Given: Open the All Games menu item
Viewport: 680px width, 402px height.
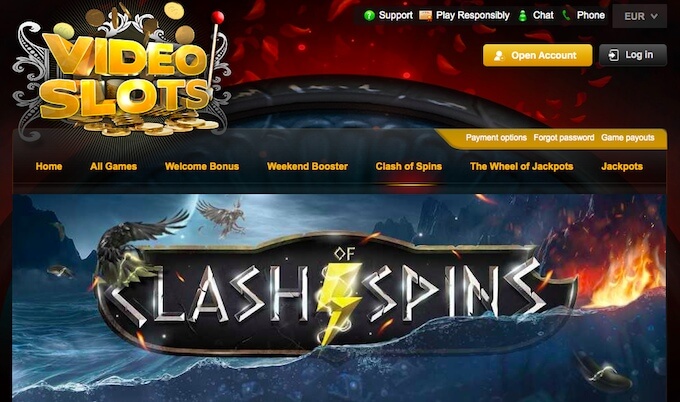Looking at the screenshot, I should click(x=113, y=167).
